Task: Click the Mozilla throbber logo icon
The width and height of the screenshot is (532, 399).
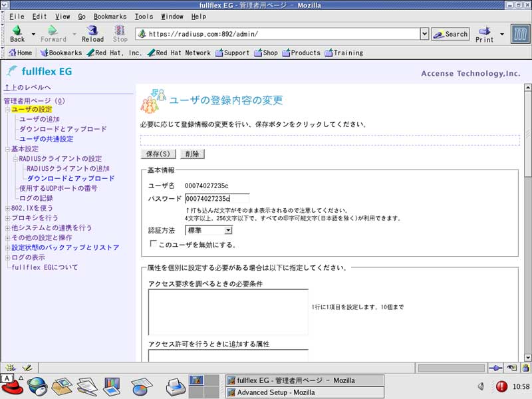Action: point(520,34)
